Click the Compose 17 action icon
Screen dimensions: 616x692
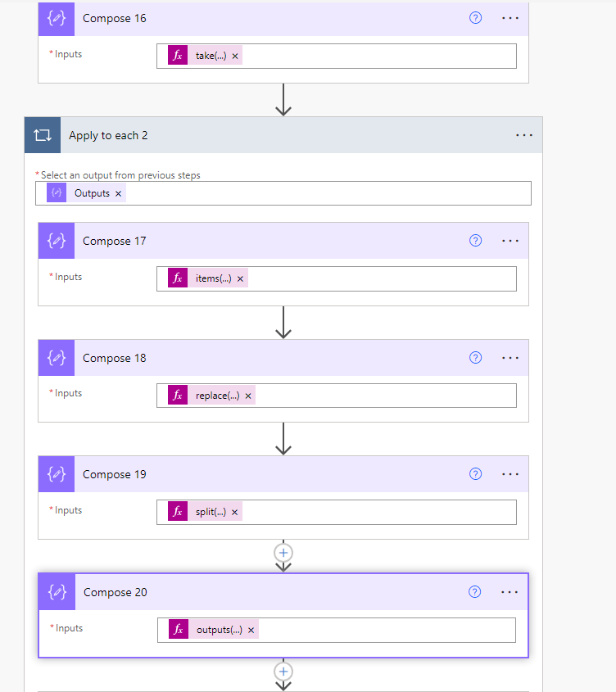[x=56, y=240]
